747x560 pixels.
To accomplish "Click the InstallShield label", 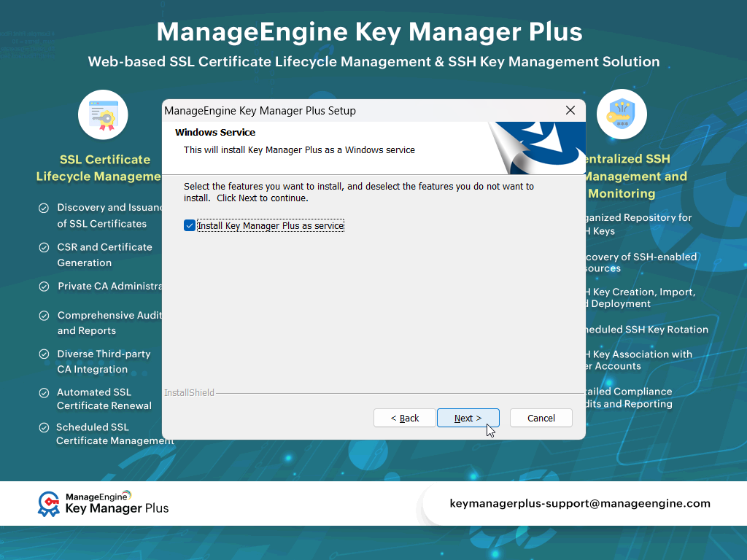I will [x=189, y=392].
